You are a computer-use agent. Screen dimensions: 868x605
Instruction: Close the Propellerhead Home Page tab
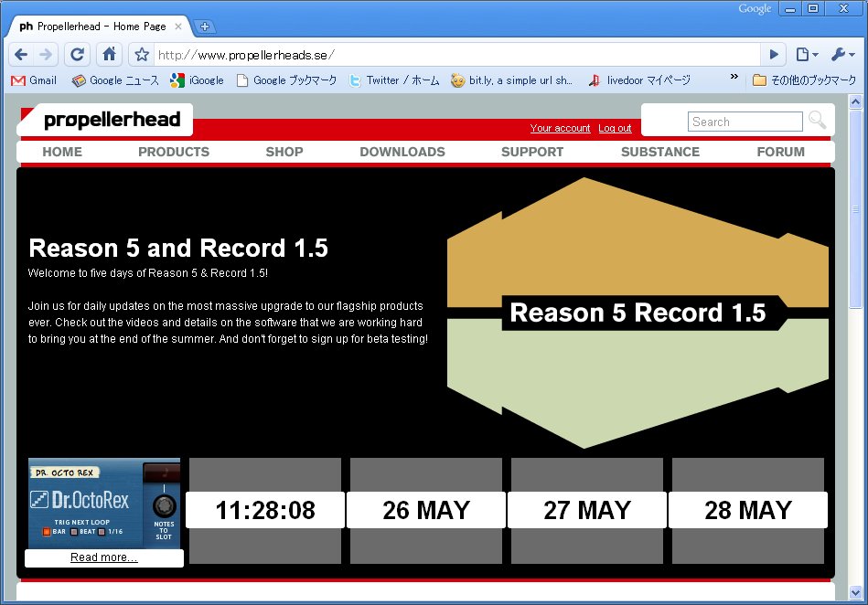pyautogui.click(x=178, y=26)
